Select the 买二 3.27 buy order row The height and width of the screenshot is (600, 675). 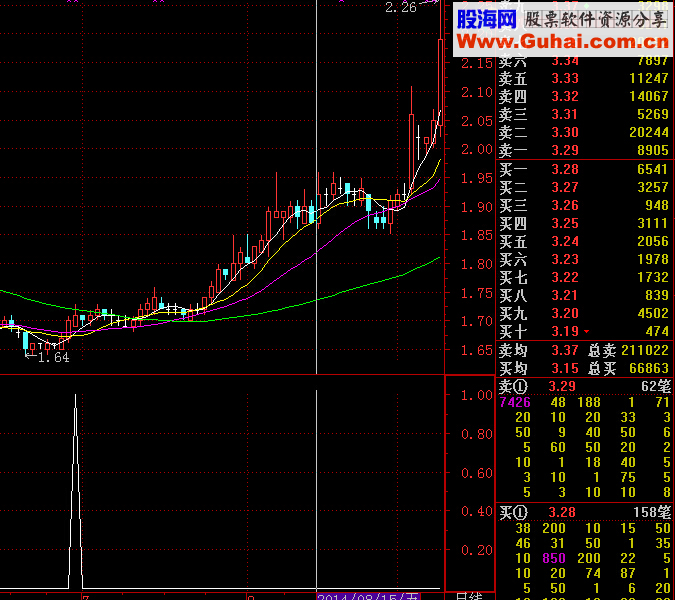pyautogui.click(x=583, y=188)
